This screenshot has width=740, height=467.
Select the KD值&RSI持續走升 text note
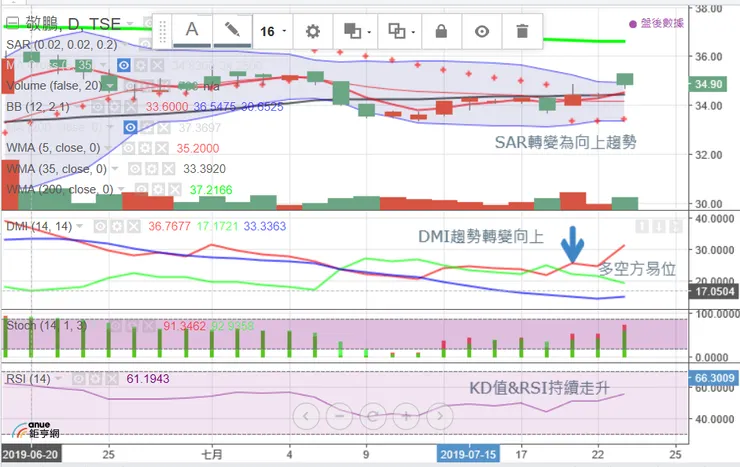pyautogui.click(x=539, y=388)
